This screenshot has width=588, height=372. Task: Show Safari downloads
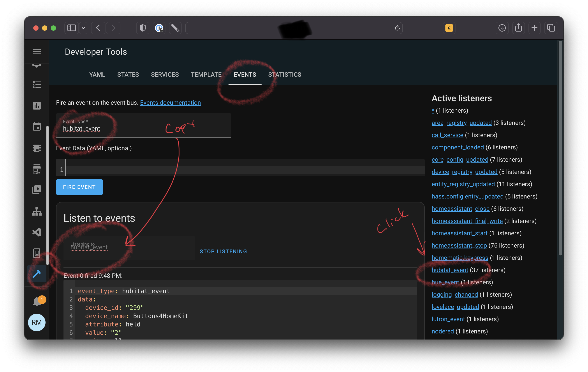pos(502,28)
